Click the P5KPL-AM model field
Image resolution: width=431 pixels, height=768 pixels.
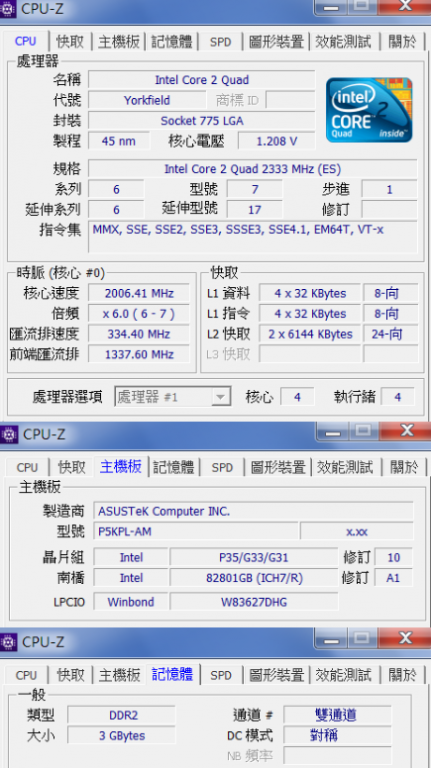pos(195,531)
